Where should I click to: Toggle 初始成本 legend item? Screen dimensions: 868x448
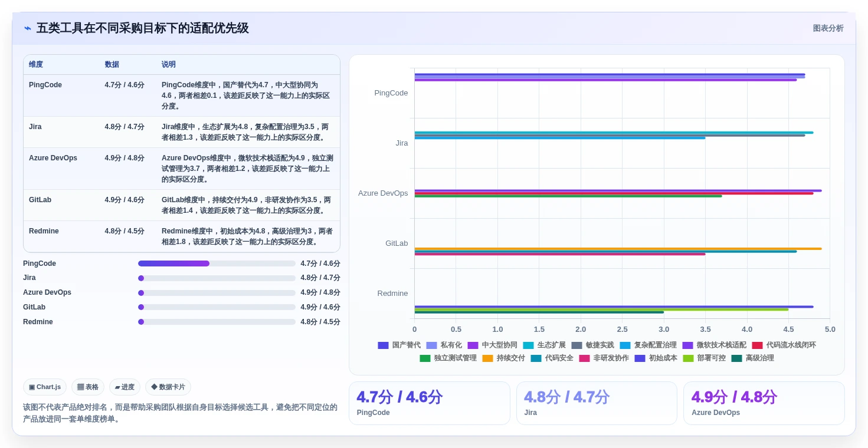pyautogui.click(x=656, y=358)
